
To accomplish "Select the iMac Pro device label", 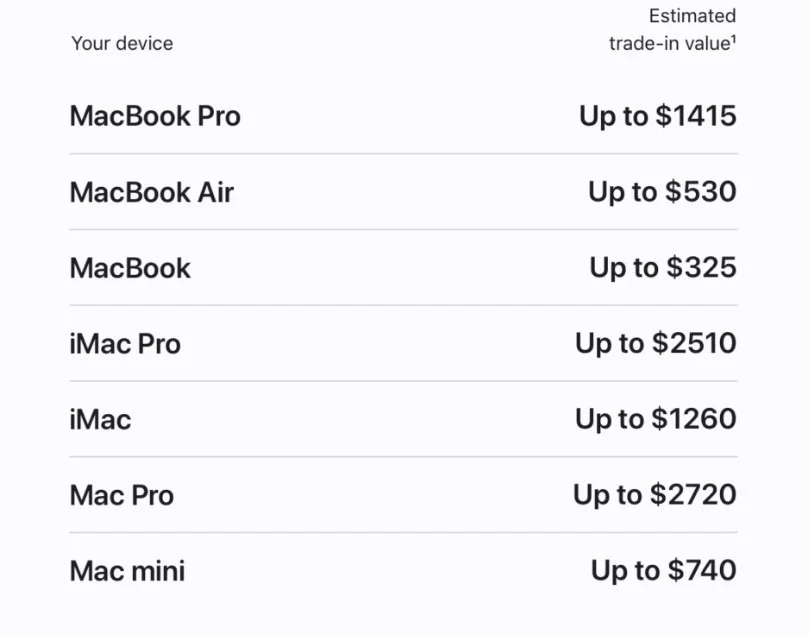I will 125,344.
